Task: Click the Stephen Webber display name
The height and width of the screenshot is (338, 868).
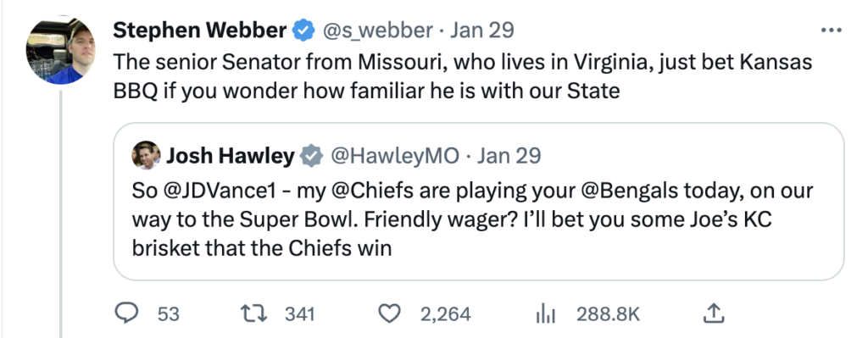Action: (x=200, y=30)
